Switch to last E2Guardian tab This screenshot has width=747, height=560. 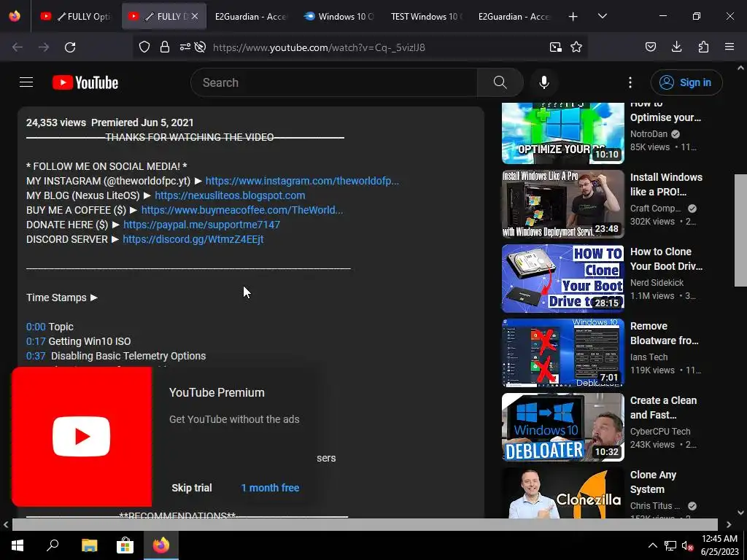pyautogui.click(x=514, y=17)
